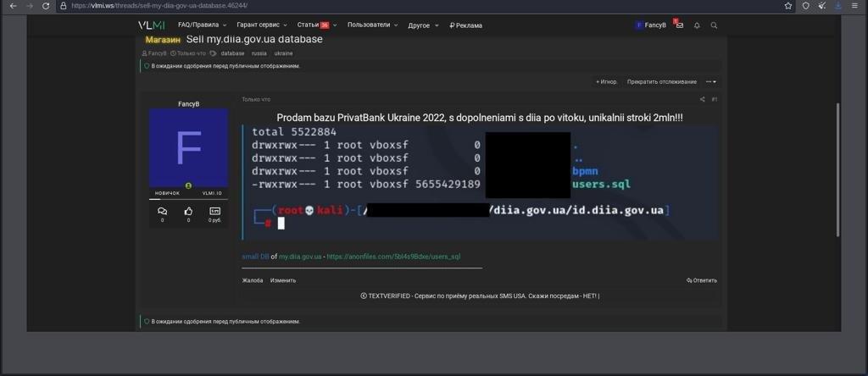The width and height of the screenshot is (868, 376).
Task: Open the notifications bell icon
Action: pyautogui.click(x=697, y=25)
